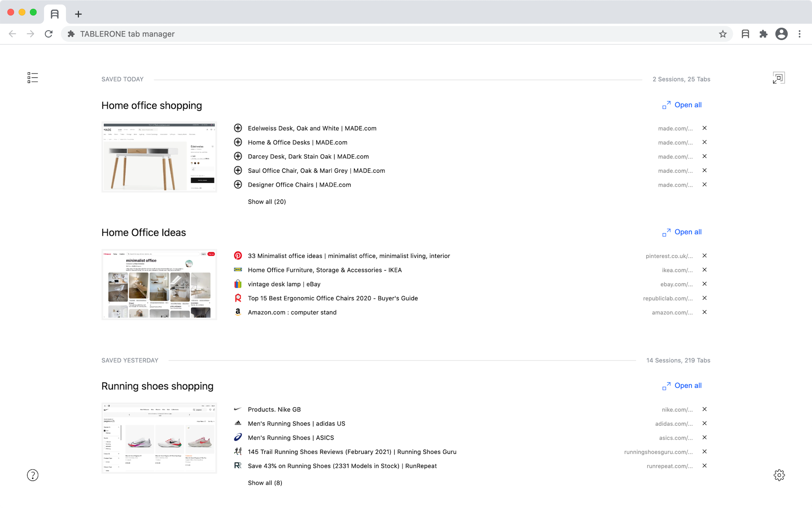Click the Home Office Ideas Pinterest thumbnail
The image size is (812, 508).
click(159, 284)
